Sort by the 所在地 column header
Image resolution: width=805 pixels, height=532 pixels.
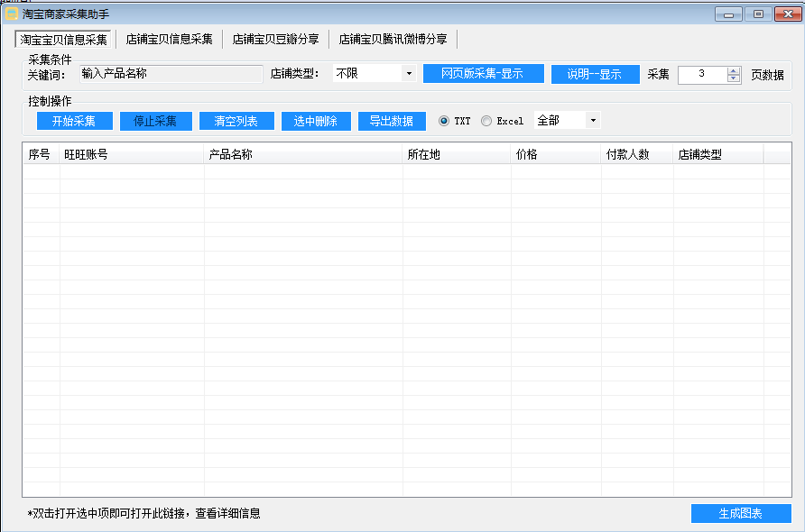click(457, 154)
